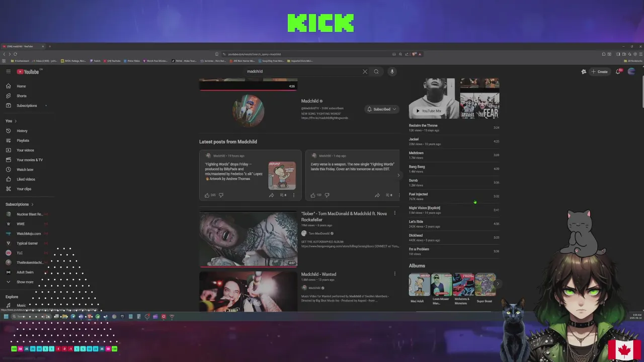Go to the YouTube logo home link

point(28,71)
